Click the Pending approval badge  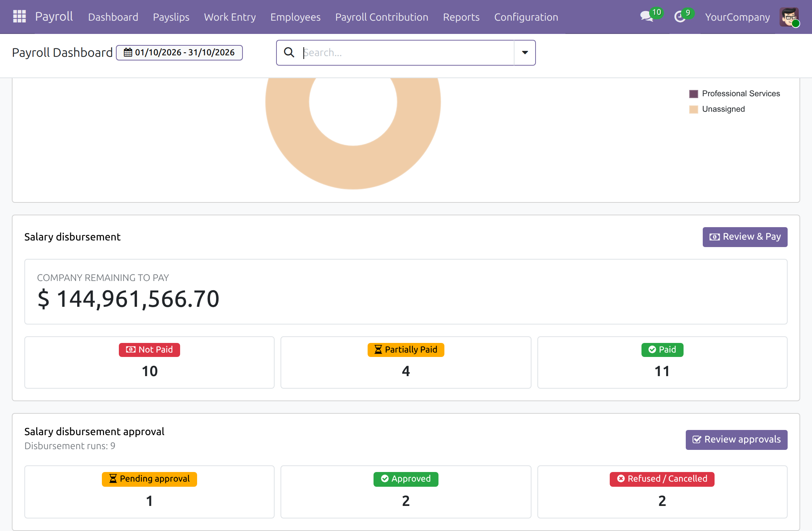tap(149, 479)
